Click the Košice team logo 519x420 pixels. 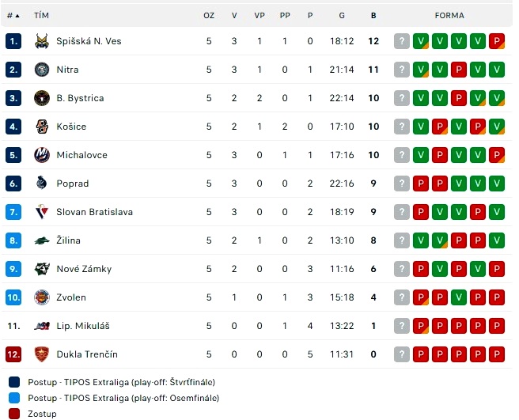click(x=42, y=127)
